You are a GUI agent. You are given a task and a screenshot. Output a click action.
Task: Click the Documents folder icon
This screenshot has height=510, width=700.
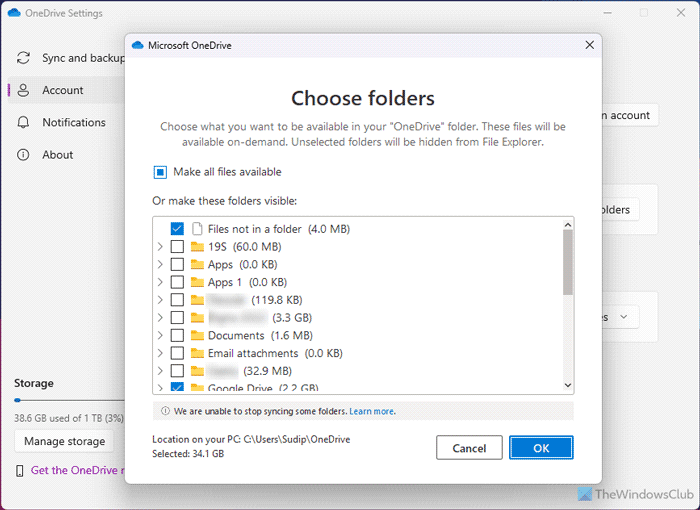coord(197,335)
